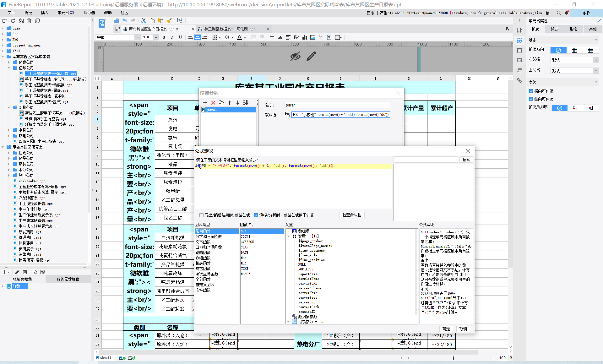Click the search magnifier icon in the top bar
603x364 pixels.
click(x=559, y=13)
